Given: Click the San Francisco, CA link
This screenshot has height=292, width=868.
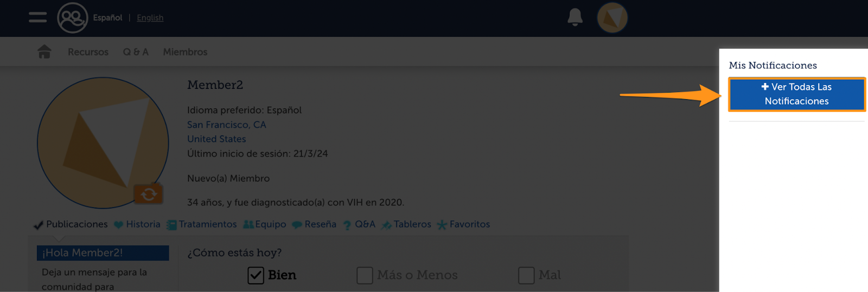Looking at the screenshot, I should point(227,125).
